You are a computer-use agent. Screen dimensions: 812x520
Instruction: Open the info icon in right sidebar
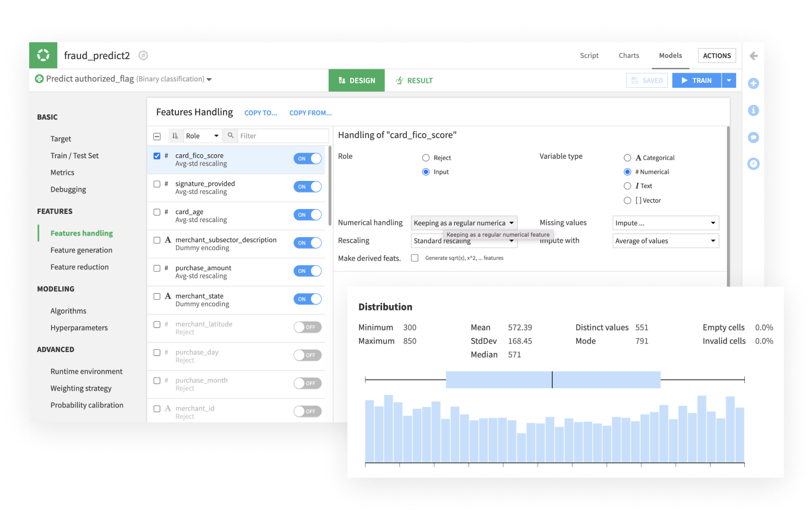point(753,110)
